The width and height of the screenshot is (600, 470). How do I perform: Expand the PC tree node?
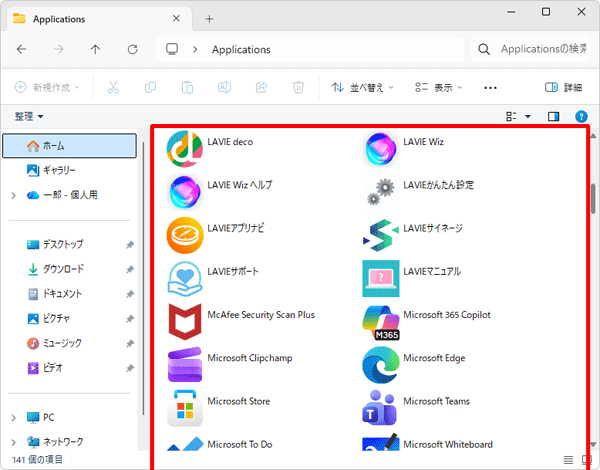(x=13, y=417)
